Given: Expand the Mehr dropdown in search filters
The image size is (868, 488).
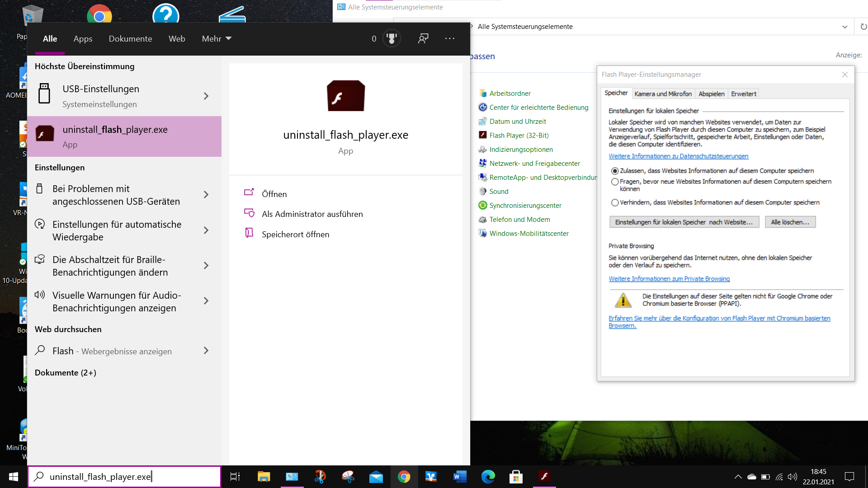Looking at the screenshot, I should tap(217, 38).
